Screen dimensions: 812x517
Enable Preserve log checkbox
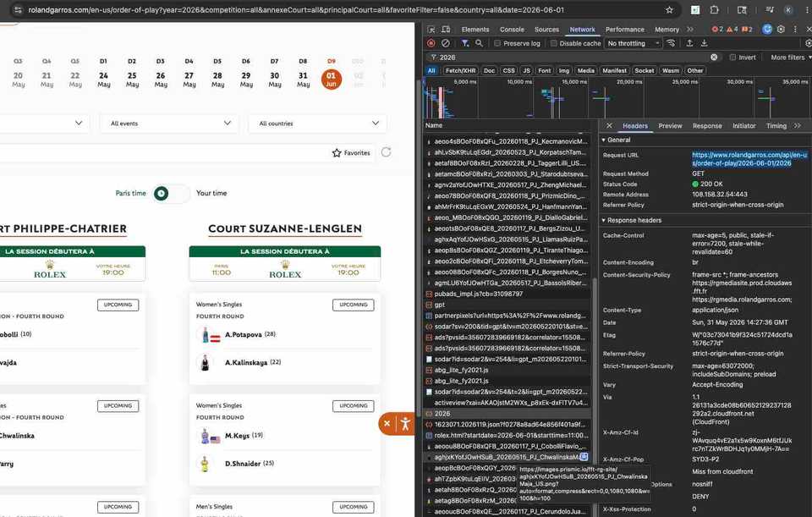point(497,43)
